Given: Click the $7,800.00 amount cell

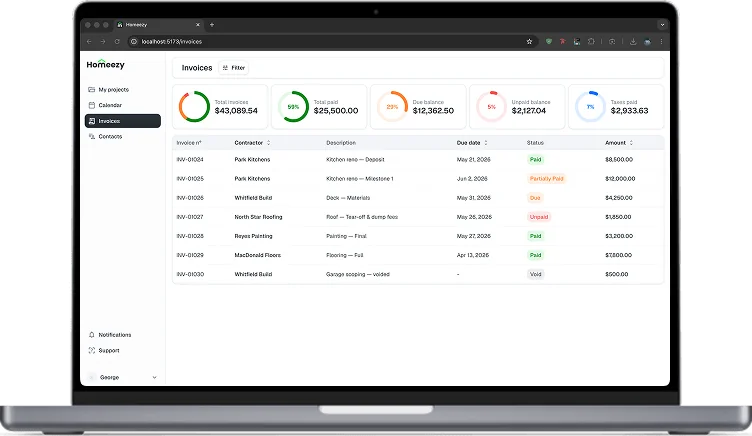Looking at the screenshot, I should click(619, 255).
